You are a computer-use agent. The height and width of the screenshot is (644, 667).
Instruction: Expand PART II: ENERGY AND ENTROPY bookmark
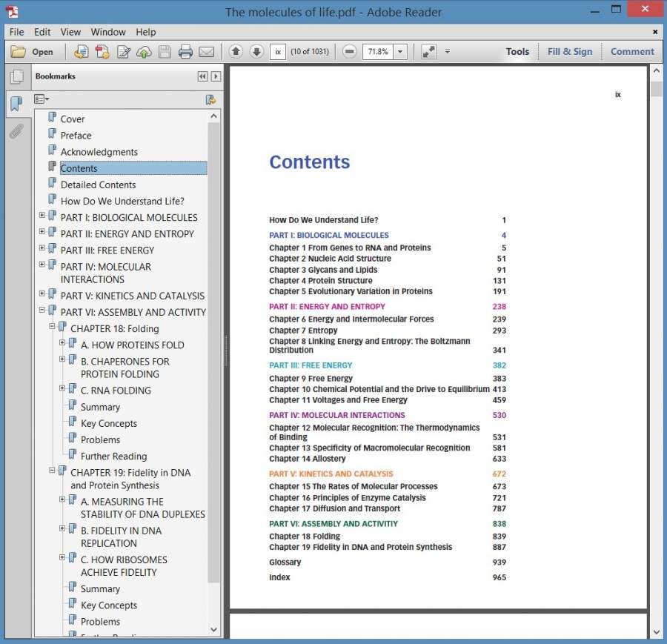pos(42,232)
